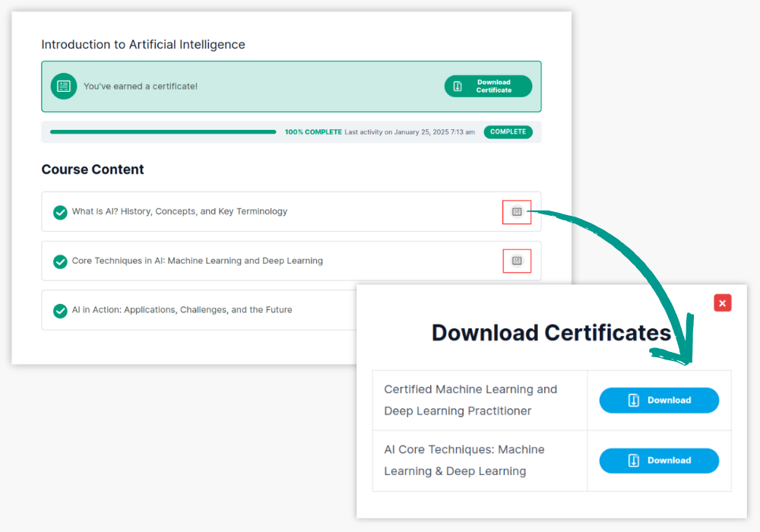The image size is (760, 532).
Task: Click the 'Introduction to Artificial Intelligence' course title
Action: 143,45
